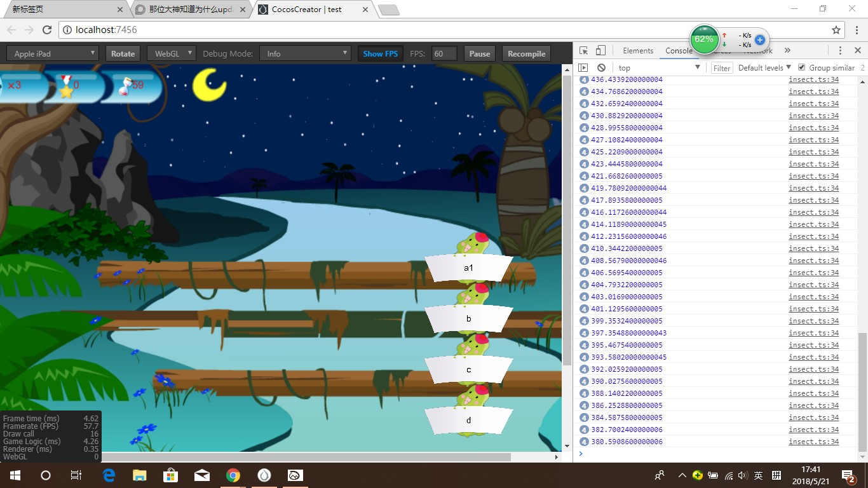The image size is (868, 488).
Task: Open File Explorer from the taskbar
Action: (x=139, y=475)
